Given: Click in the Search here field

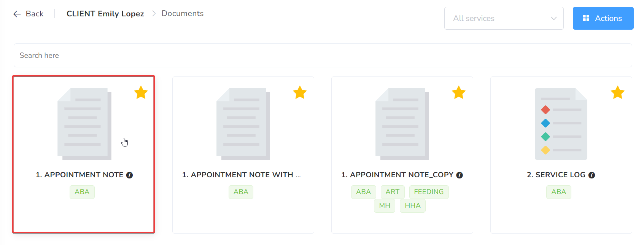Looking at the screenshot, I should [323, 56].
